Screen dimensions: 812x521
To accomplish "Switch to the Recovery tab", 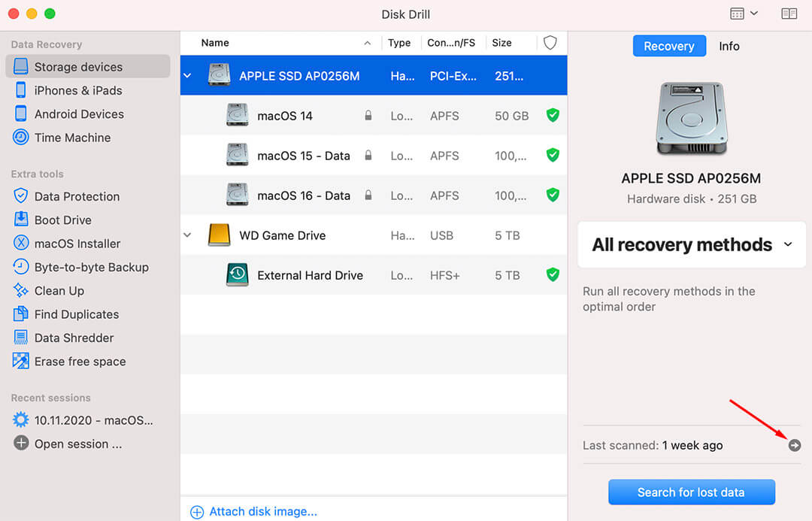I will (669, 46).
